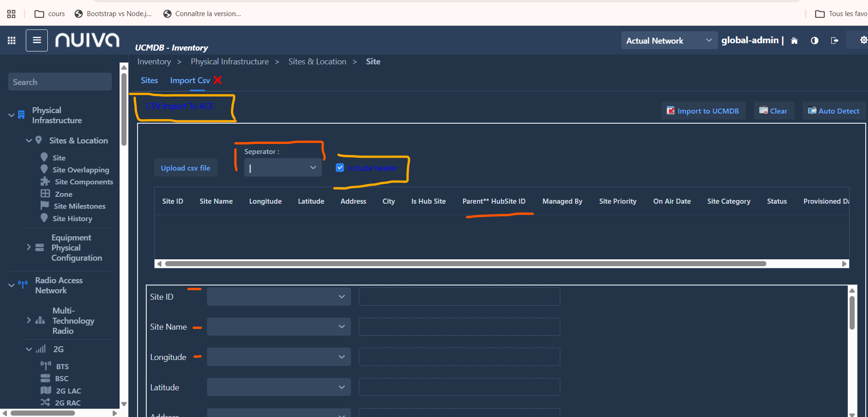This screenshot has height=417, width=868.
Task: Click Import to UCMDB button
Action: 703,111
